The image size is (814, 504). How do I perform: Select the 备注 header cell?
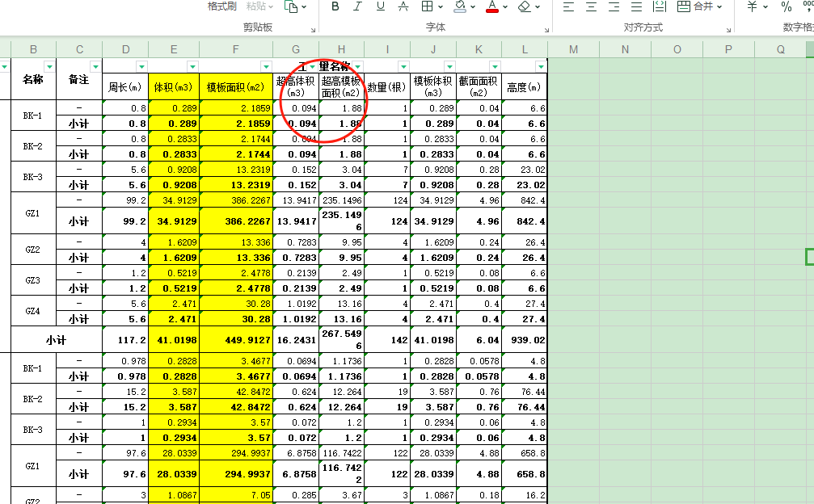[79, 79]
